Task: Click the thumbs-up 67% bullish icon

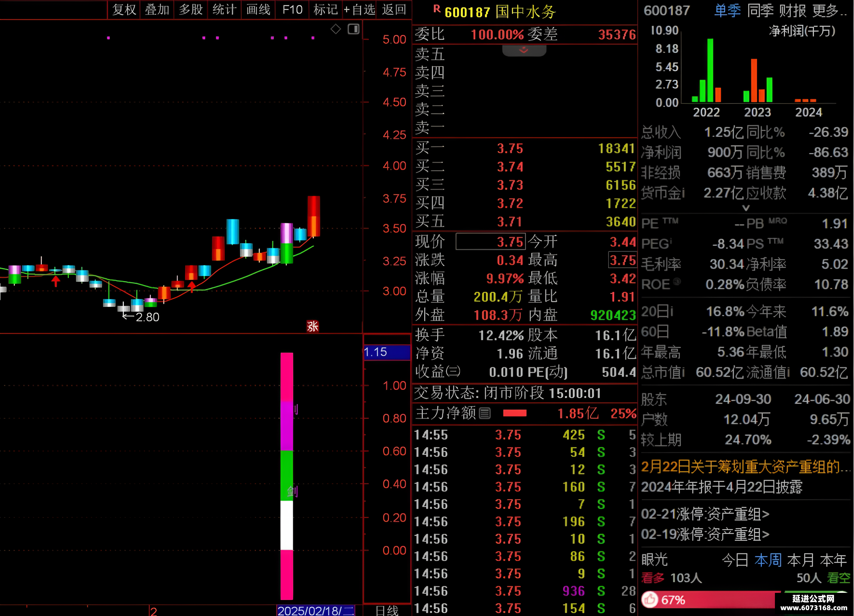Action: tap(650, 599)
